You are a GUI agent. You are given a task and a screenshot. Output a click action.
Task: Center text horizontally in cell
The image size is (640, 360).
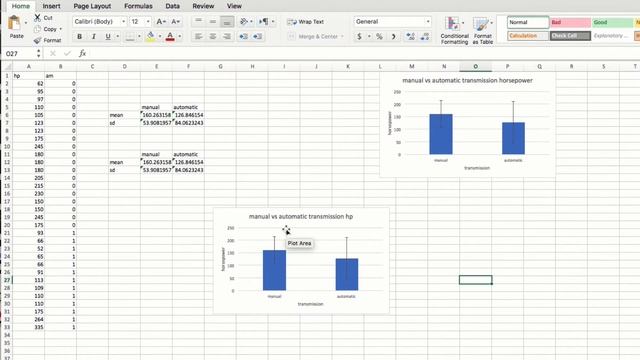(213, 36)
